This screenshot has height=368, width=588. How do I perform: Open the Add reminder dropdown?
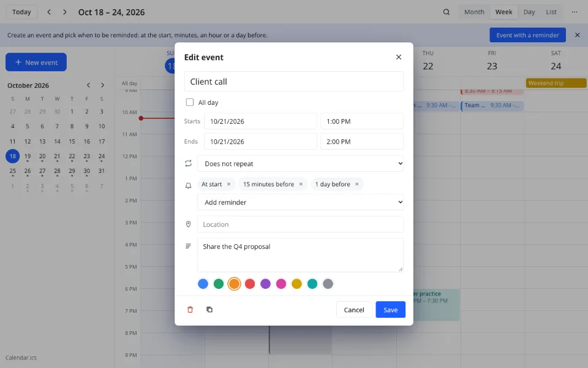click(300, 202)
